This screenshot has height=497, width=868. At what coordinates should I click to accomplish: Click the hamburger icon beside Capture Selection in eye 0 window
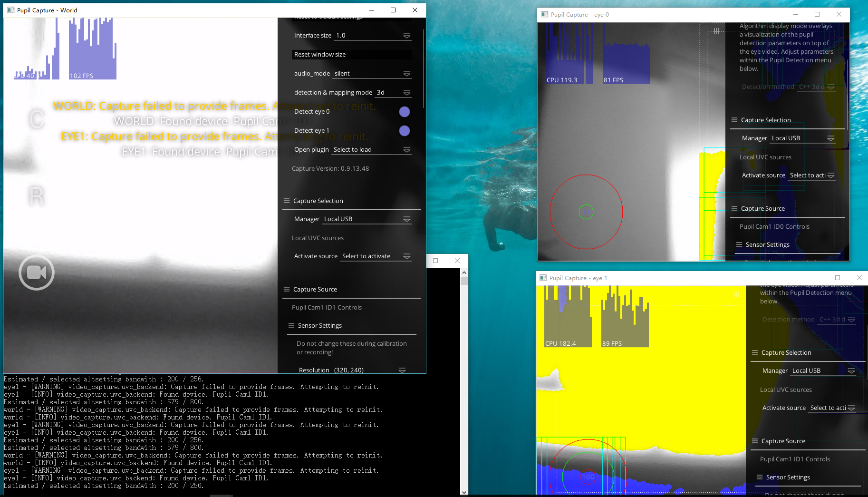pos(734,120)
